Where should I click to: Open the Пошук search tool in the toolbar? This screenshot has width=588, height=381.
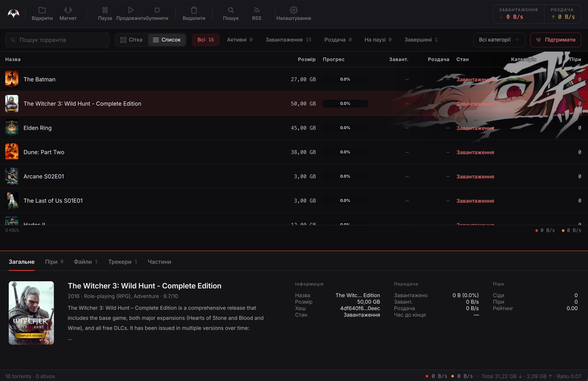point(231,14)
